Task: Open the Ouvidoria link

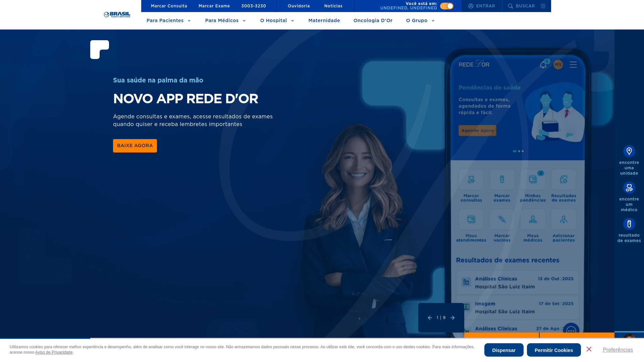Action: point(299,6)
